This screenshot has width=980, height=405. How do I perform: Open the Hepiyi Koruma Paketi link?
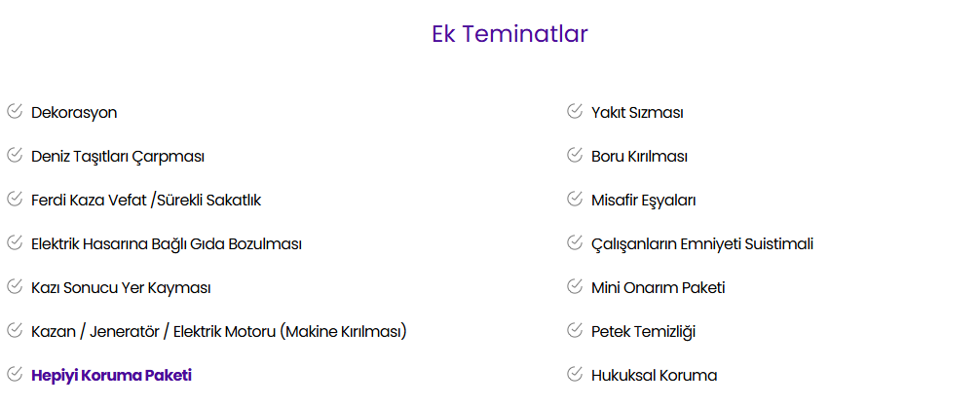[x=111, y=375]
